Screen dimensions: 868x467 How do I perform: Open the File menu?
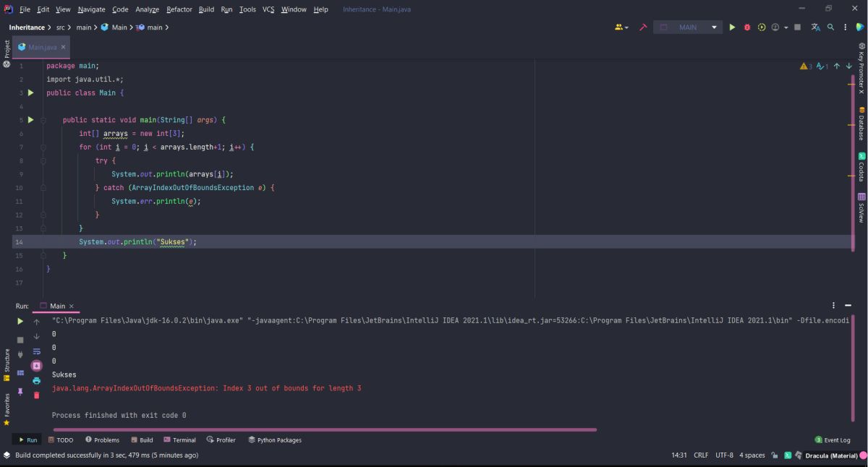point(25,9)
